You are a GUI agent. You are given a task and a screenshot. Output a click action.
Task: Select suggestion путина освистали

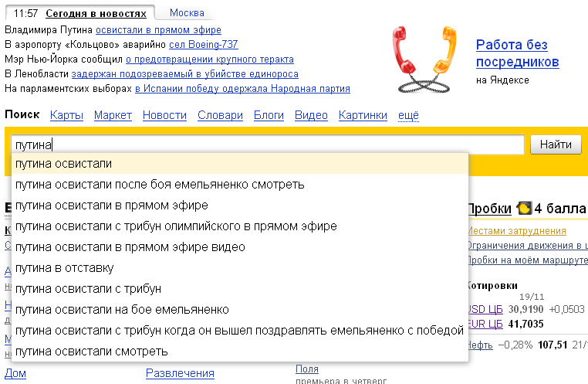[240, 164]
